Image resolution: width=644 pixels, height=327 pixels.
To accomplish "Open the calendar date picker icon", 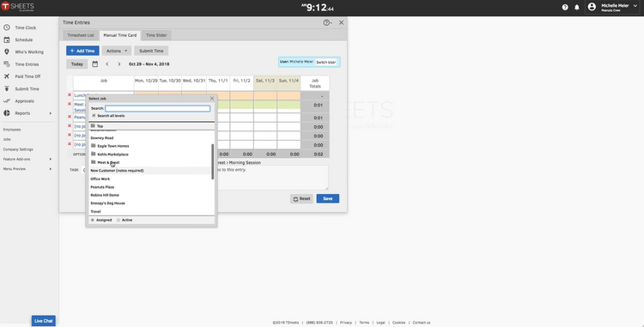I will [94, 64].
